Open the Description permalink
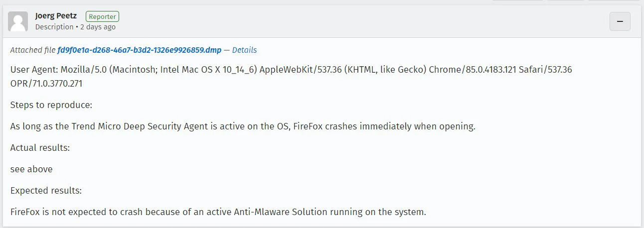The width and height of the screenshot is (644, 228). [54, 27]
